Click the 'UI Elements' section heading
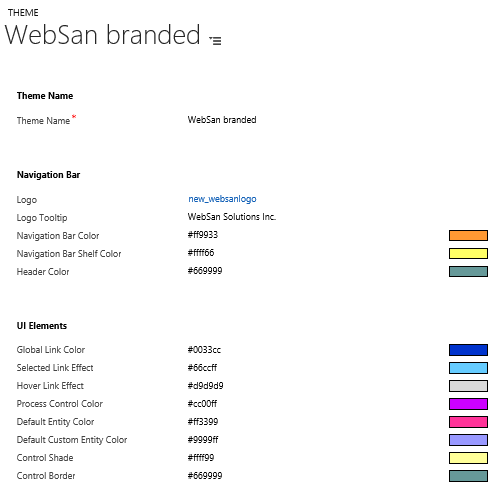The height and width of the screenshot is (495, 493). coord(42,326)
